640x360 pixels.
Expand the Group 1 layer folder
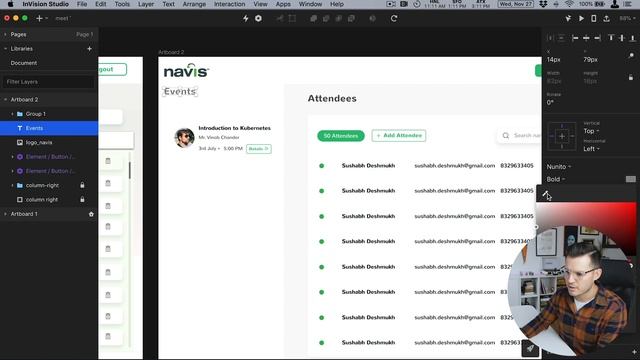tap(12, 114)
